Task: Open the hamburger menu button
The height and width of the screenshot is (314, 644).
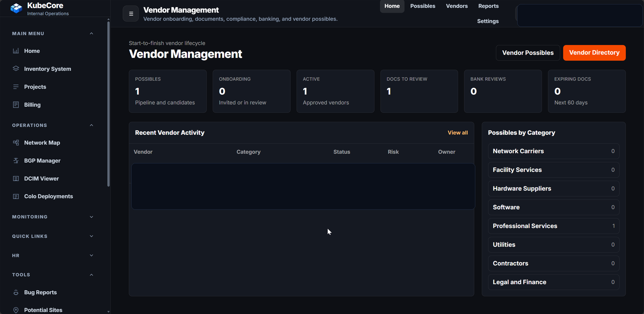Action: pos(131,14)
